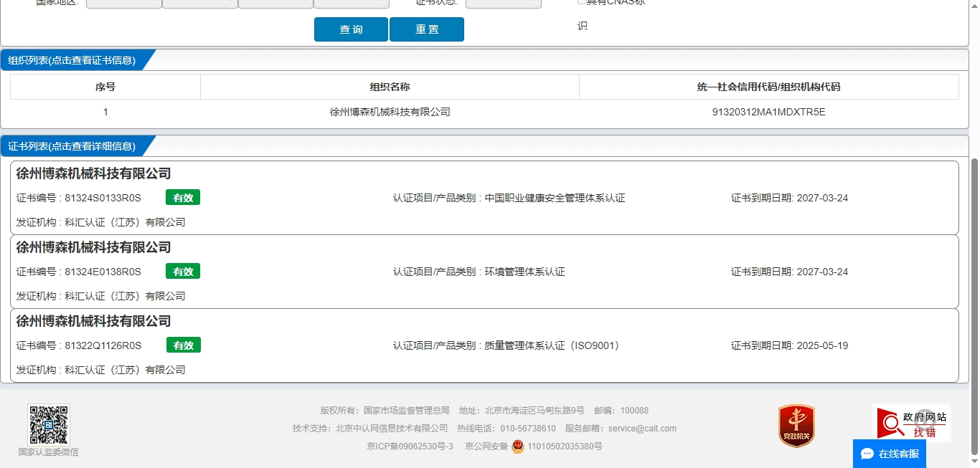This screenshot has height=468, width=980.
Task: Click the 重置 reset button
Action: (427, 29)
